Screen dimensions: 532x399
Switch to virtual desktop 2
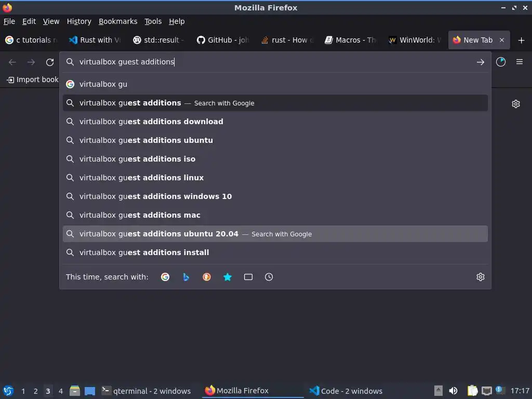click(36, 391)
